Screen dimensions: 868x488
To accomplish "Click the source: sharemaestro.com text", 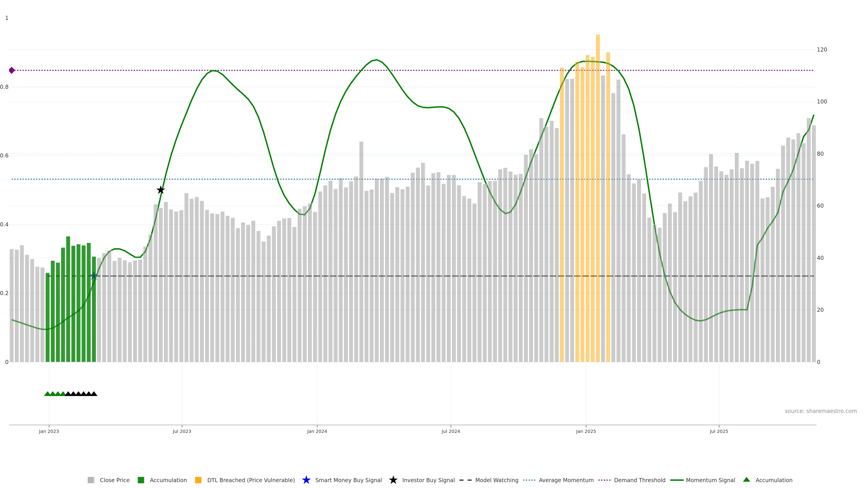I will tap(820, 411).
